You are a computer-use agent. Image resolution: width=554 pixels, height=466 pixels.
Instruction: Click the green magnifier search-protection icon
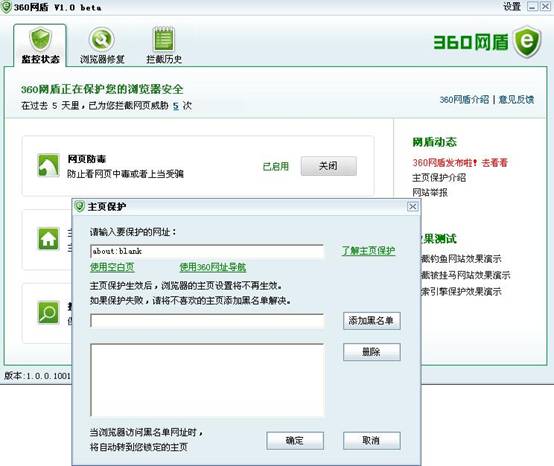tap(48, 312)
